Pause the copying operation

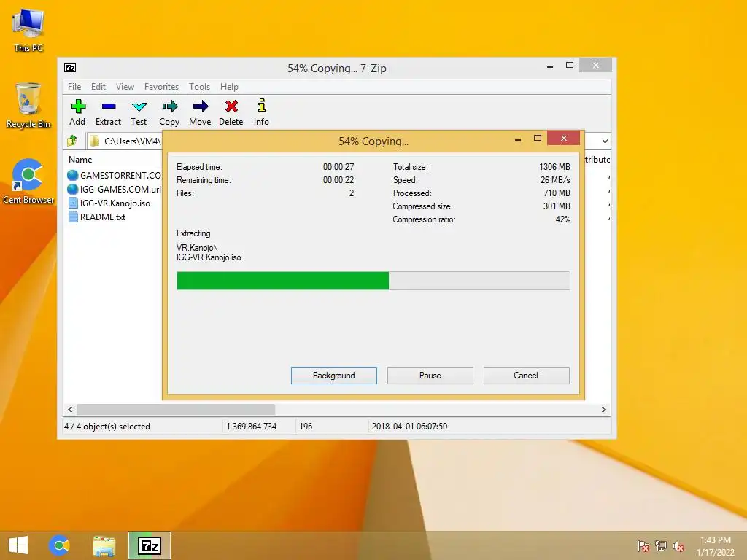[430, 376]
